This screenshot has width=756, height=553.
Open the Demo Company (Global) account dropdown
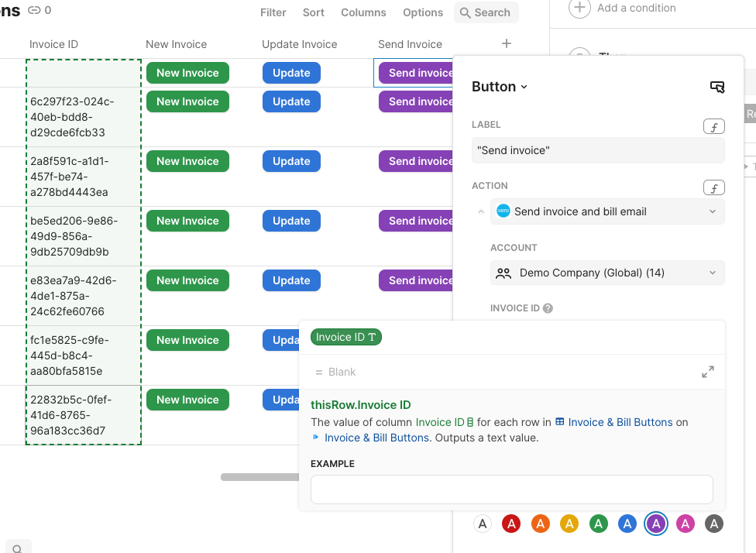pyautogui.click(x=607, y=273)
